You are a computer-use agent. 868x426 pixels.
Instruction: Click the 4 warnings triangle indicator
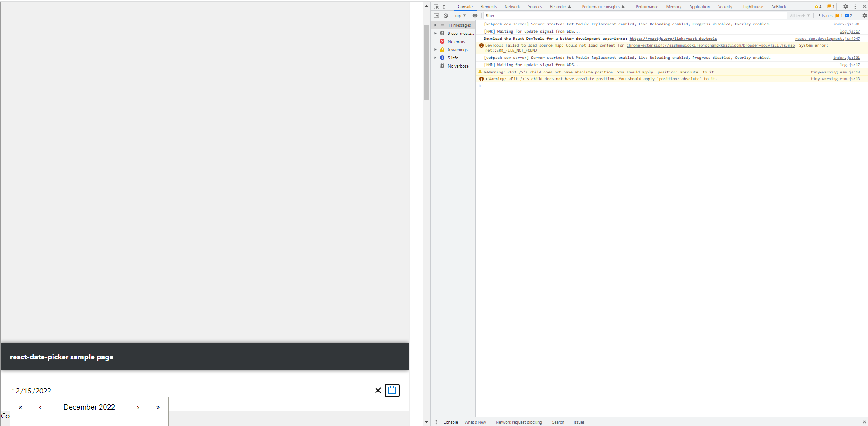click(x=818, y=6)
